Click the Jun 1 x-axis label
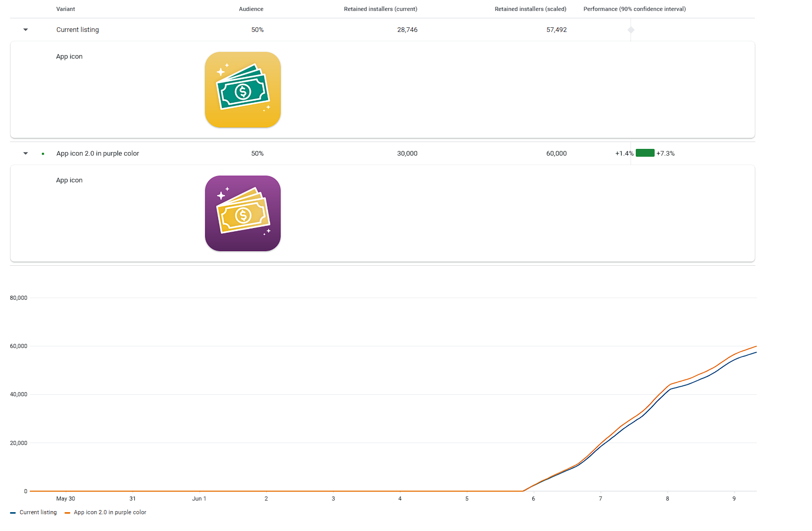Viewport: 812px width, 531px height. point(199,499)
